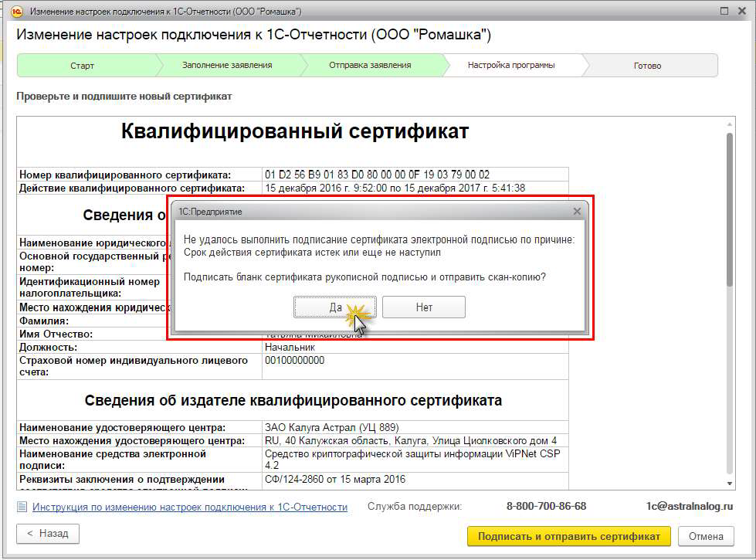756x560 pixels.
Task: Close the main 1С-Отчетность settings window
Action: tap(742, 12)
